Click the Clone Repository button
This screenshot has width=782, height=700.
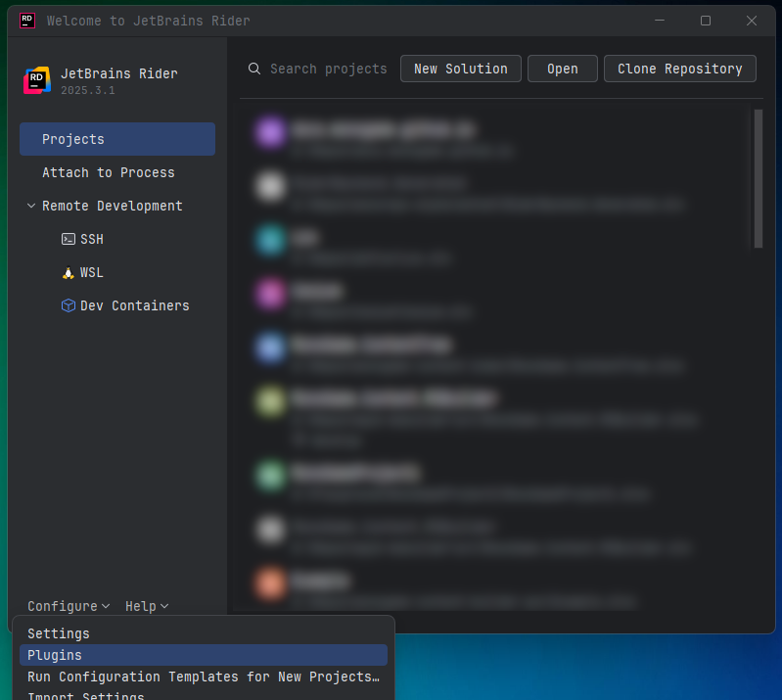(x=680, y=69)
